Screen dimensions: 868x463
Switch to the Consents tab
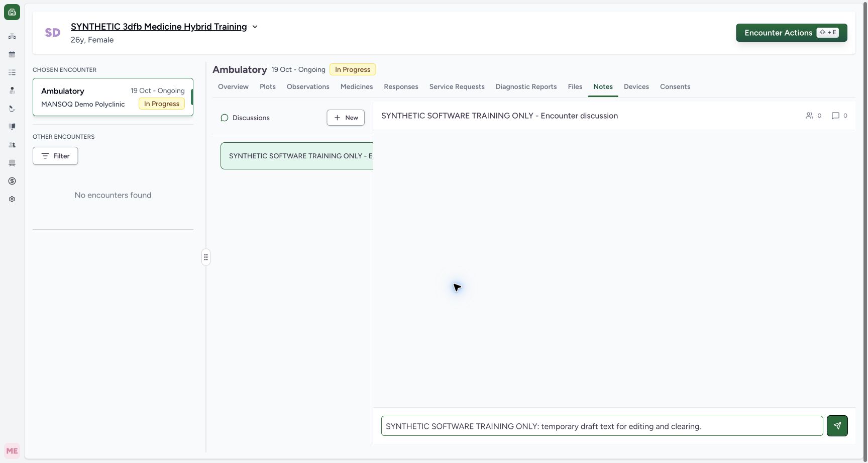[675, 86]
